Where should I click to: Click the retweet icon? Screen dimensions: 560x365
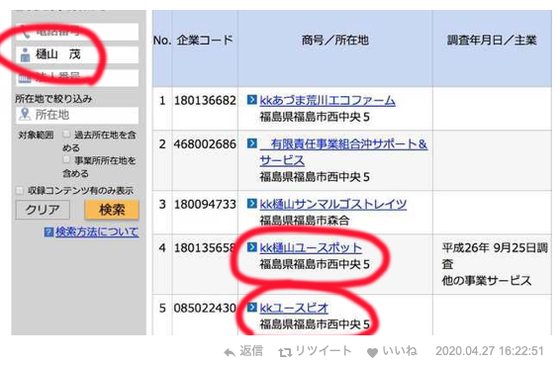[285, 352]
